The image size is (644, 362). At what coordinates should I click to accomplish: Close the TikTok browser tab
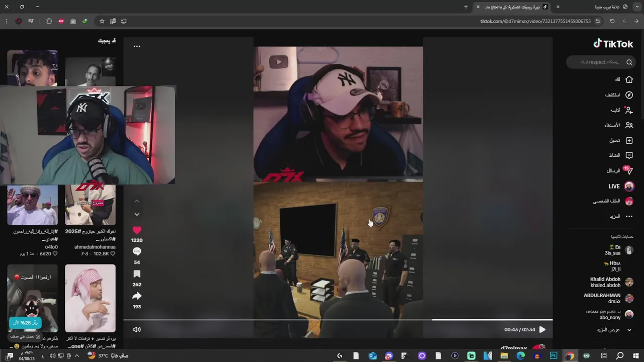click(478, 7)
